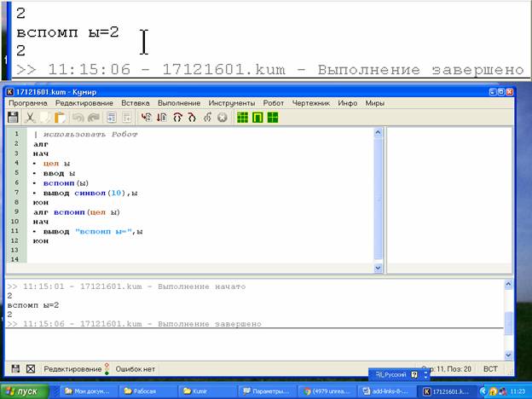
Task: Click the yellow tray notification icon
Action: tap(493, 392)
